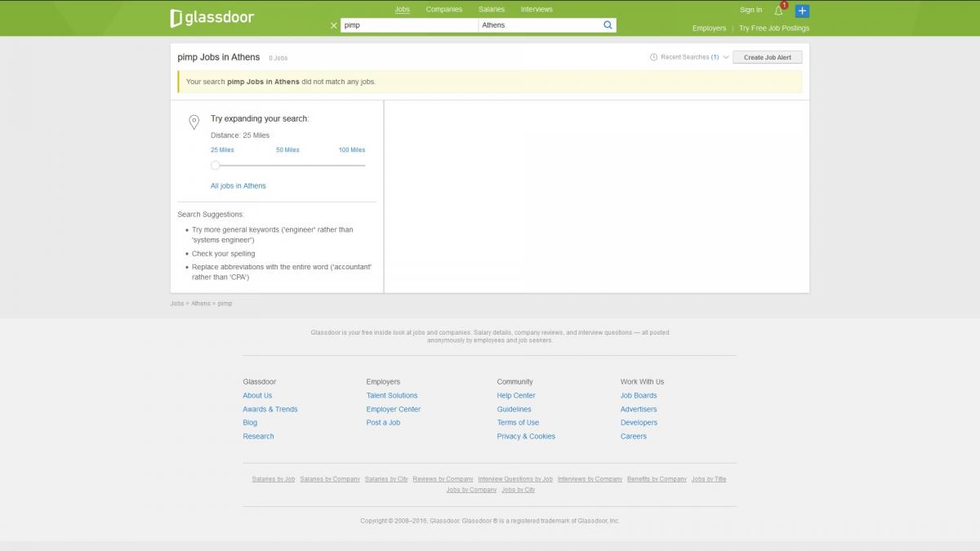Open the Post a Job footer link
The height and width of the screenshot is (551, 980).
tap(383, 423)
